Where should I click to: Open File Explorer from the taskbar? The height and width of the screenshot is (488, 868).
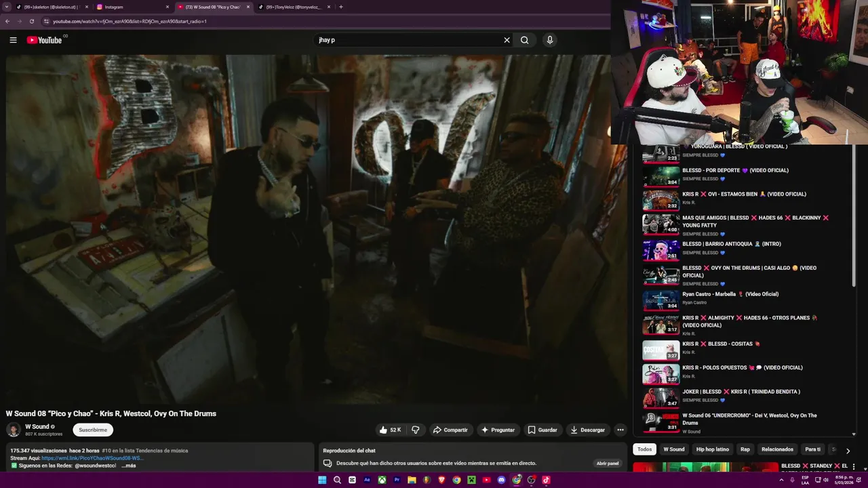pos(412,480)
